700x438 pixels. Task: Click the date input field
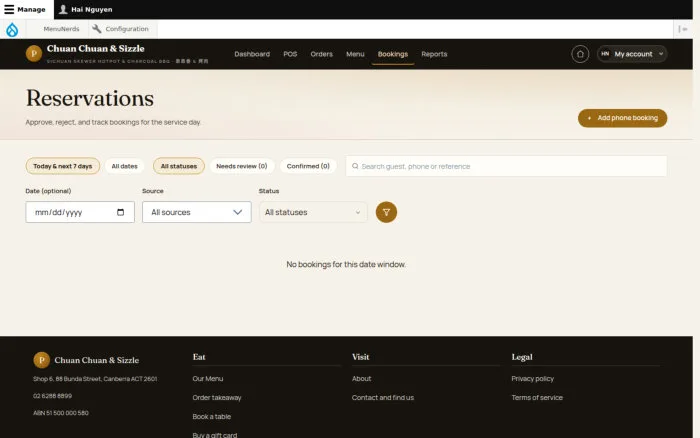tap(80, 212)
